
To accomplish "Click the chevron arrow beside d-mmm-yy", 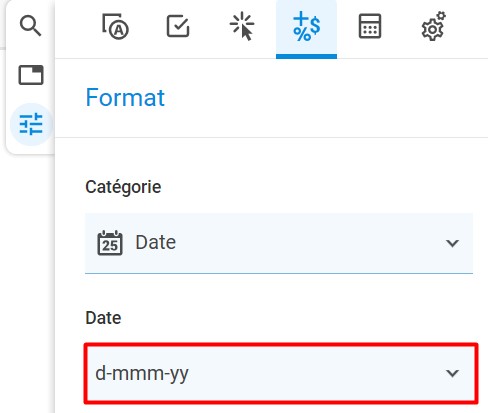I will [x=452, y=373].
